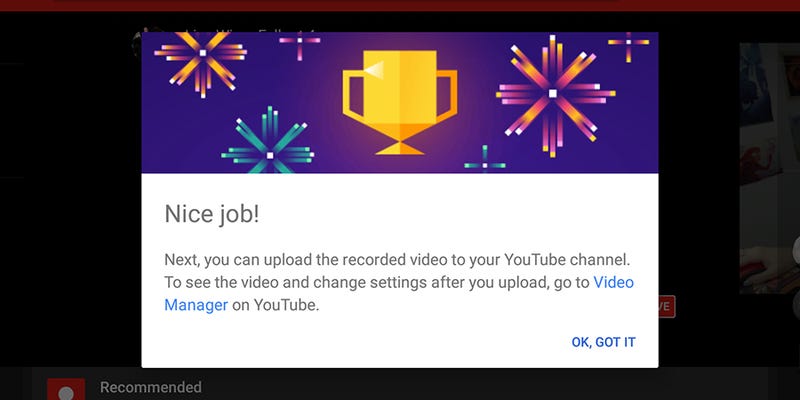Click the red LIVE badge
800x400 pixels.
click(x=667, y=306)
